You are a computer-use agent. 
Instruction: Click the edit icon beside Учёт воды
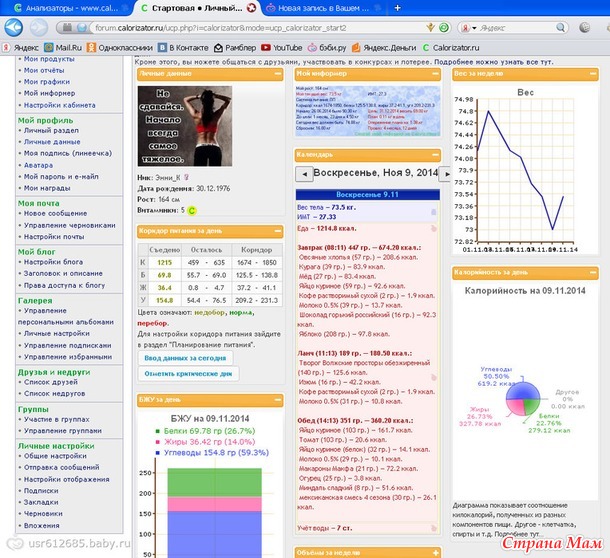(x=433, y=528)
